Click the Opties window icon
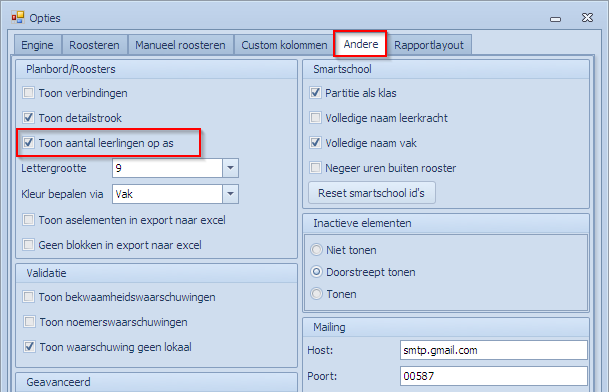 point(17,17)
